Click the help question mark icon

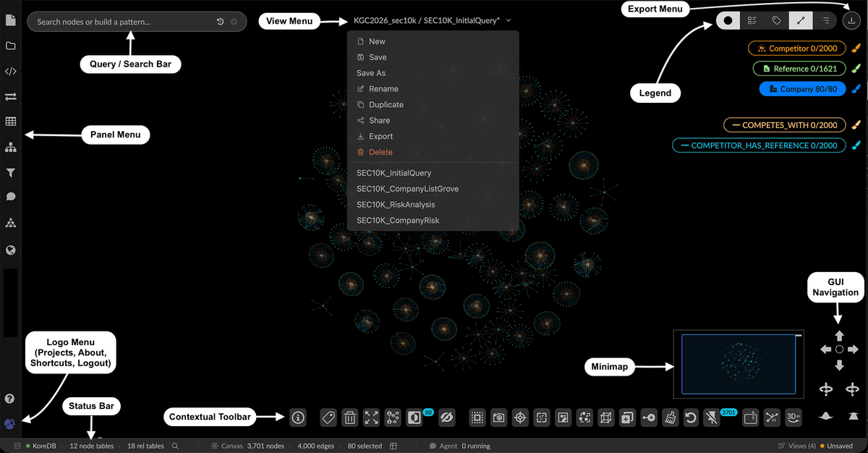coord(10,399)
